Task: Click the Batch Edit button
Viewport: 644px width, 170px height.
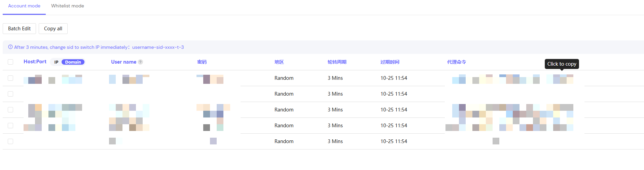Action: coord(19,29)
